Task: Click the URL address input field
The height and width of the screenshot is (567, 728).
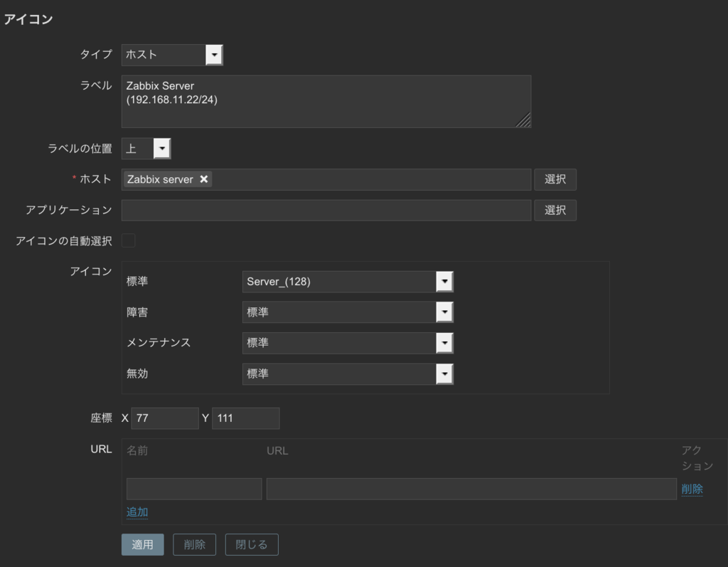Action: 472,489
